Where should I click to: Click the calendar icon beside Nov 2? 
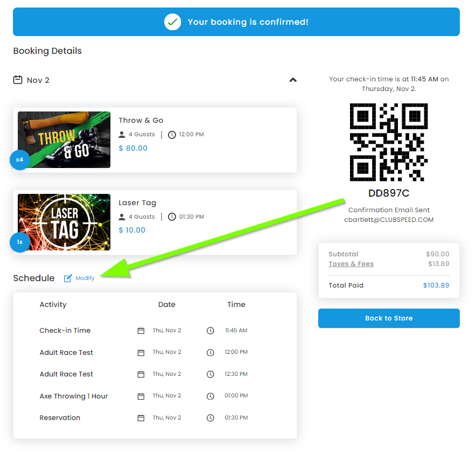(x=18, y=80)
